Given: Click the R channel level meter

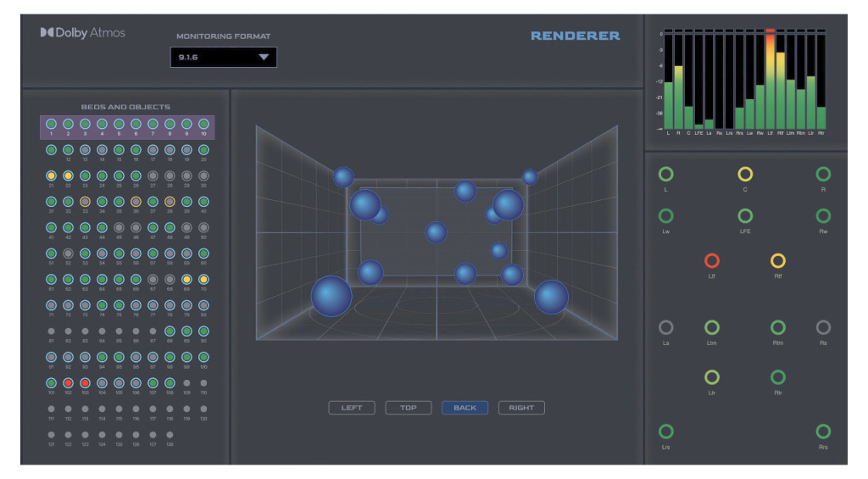Looking at the screenshot, I should click(x=679, y=81).
